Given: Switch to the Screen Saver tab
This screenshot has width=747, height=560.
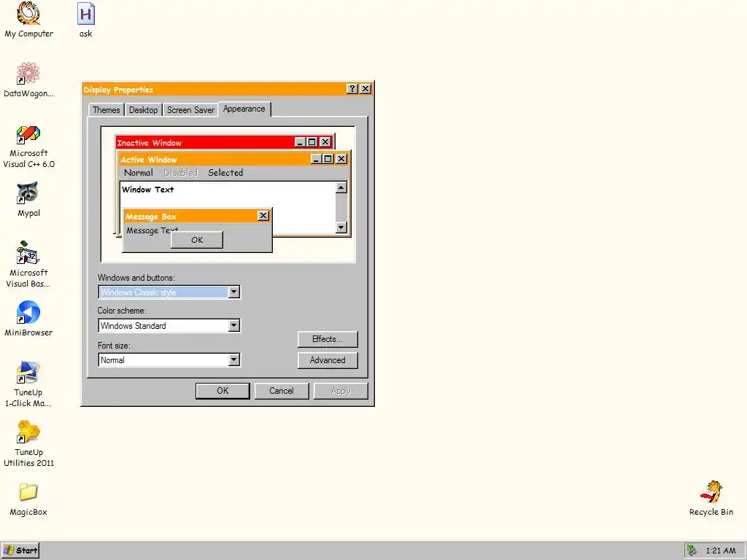Looking at the screenshot, I should [190, 110].
